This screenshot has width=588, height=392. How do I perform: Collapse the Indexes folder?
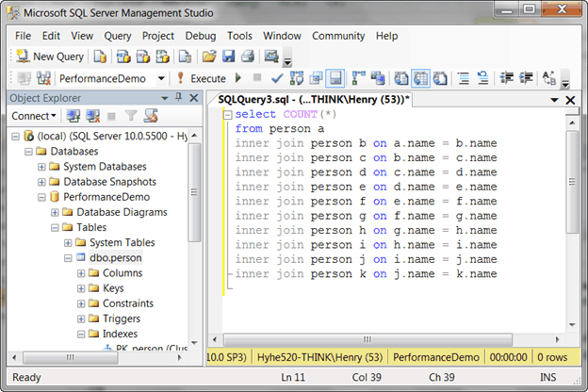click(81, 334)
